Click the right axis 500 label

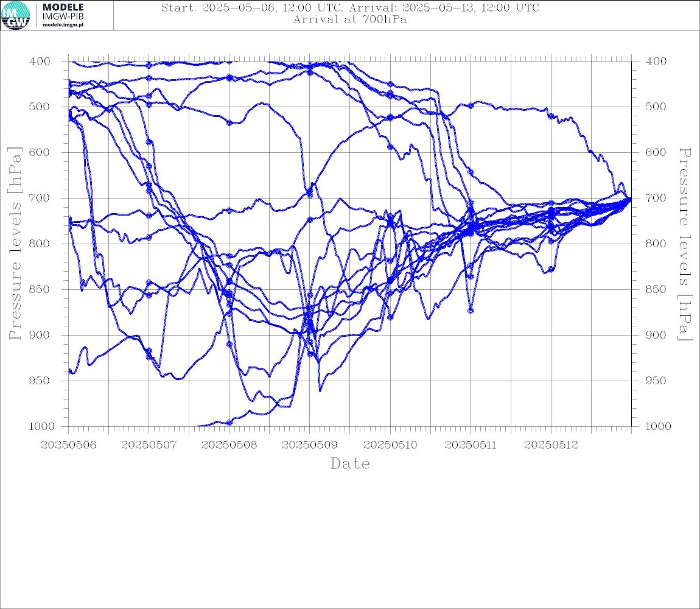coord(656,107)
